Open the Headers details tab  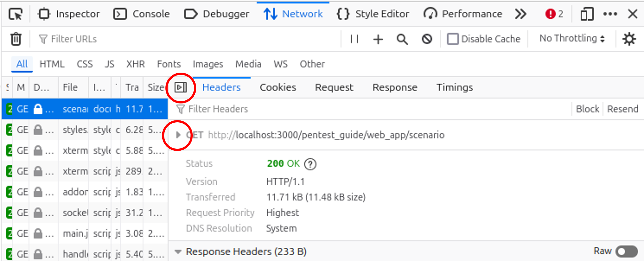pyautogui.click(x=221, y=87)
